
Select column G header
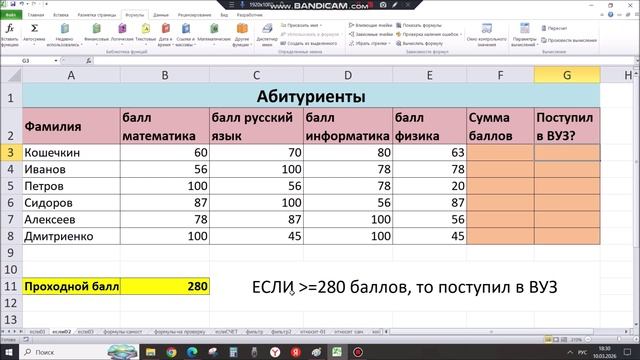pos(567,76)
